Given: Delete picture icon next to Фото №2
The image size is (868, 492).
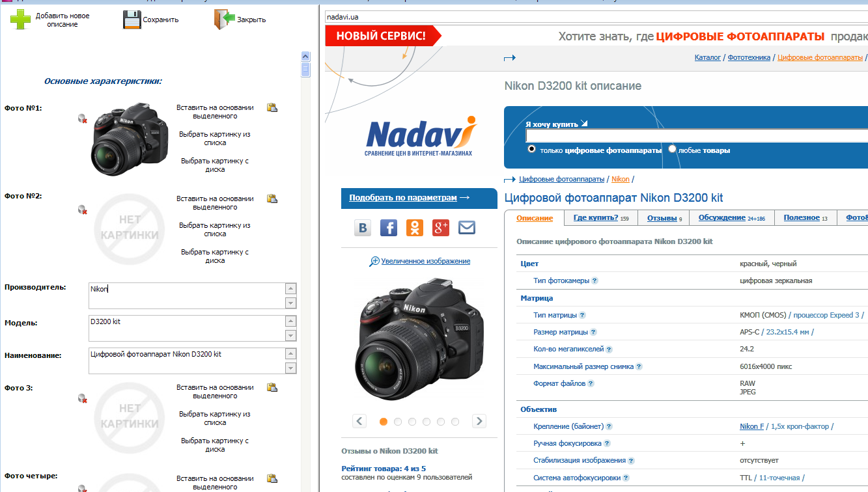Looking at the screenshot, I should coord(83,210).
